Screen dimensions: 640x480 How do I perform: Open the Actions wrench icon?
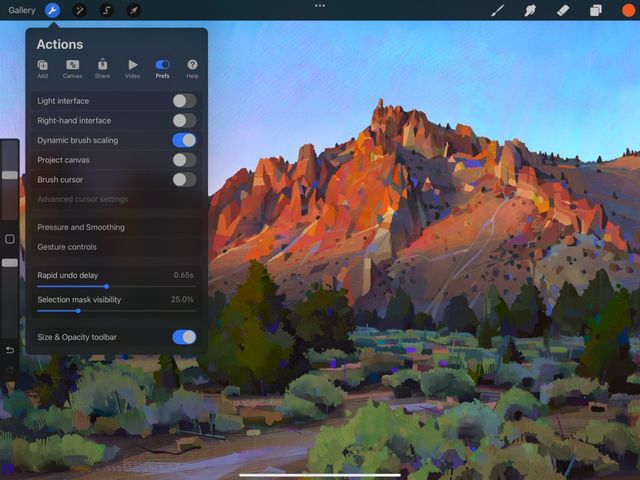[x=52, y=10]
